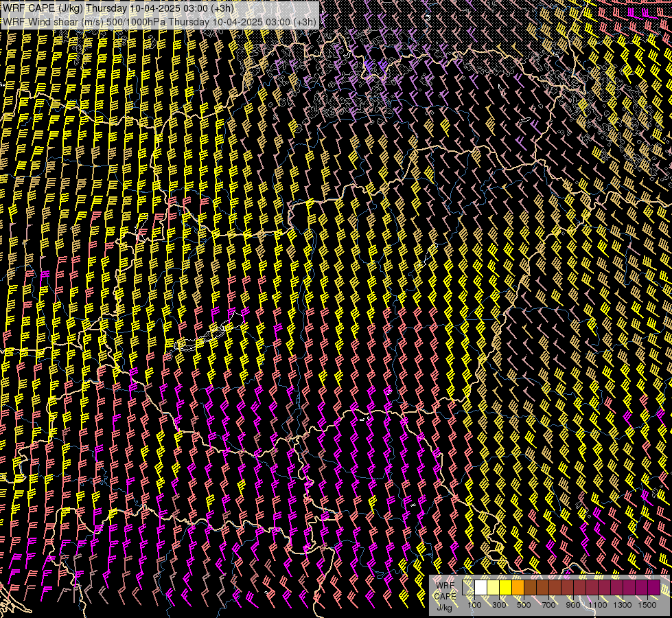Click the pale yellow 200 J/kg legend swatch
The width and height of the screenshot is (672, 618).
(494, 587)
